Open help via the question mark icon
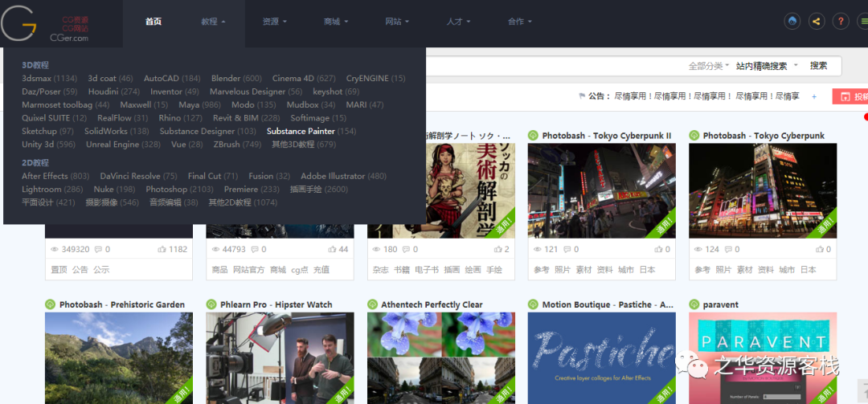Screen dimensions: 868x404 [841, 22]
